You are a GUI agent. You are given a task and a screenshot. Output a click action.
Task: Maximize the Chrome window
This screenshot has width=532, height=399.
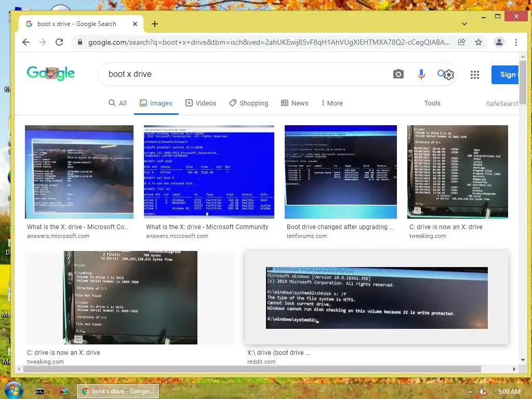coord(498,16)
